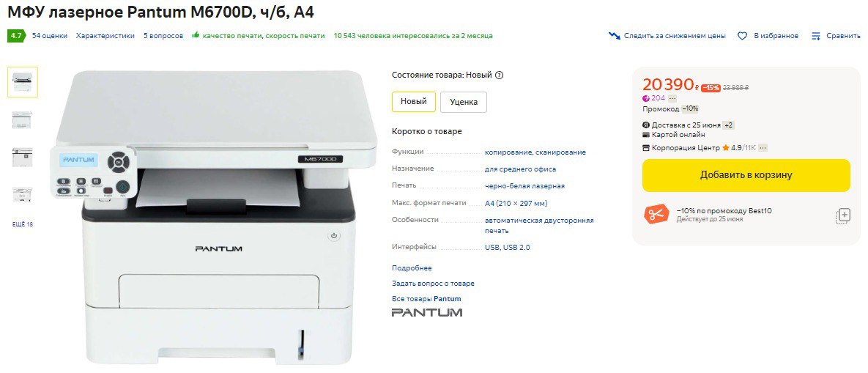Click the add promo code plus icon
Screen dimensions: 868x373
pos(842,216)
